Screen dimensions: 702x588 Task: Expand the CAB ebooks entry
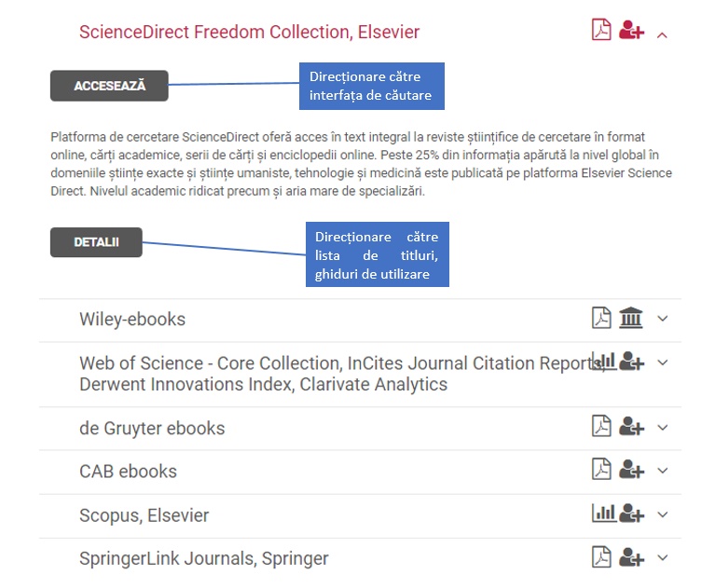click(x=662, y=471)
